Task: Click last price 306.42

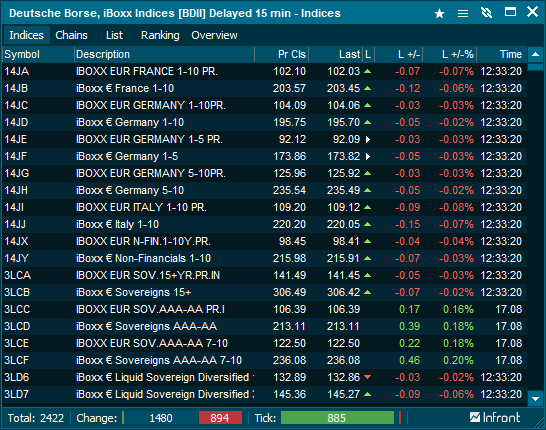Action: [x=343, y=292]
